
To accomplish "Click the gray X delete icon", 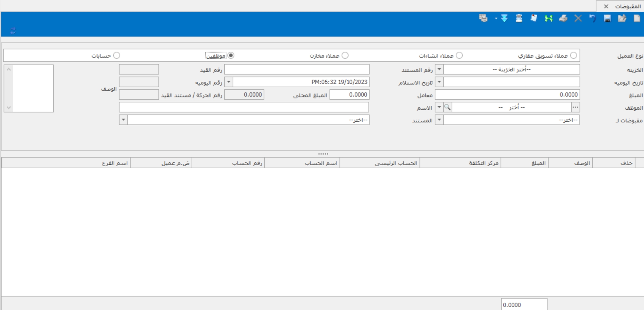I will 578,18.
